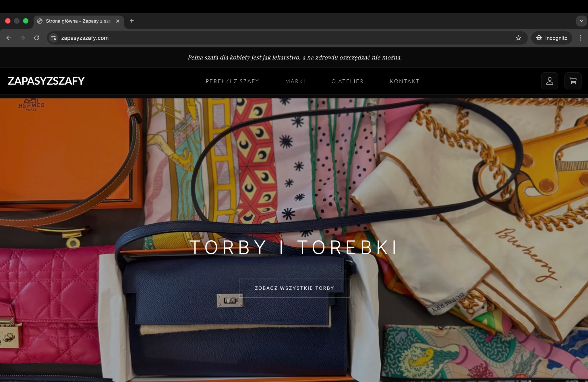Viewport: 588px width, 382px height.
Task: Open the shopping cart icon
Action: [573, 81]
